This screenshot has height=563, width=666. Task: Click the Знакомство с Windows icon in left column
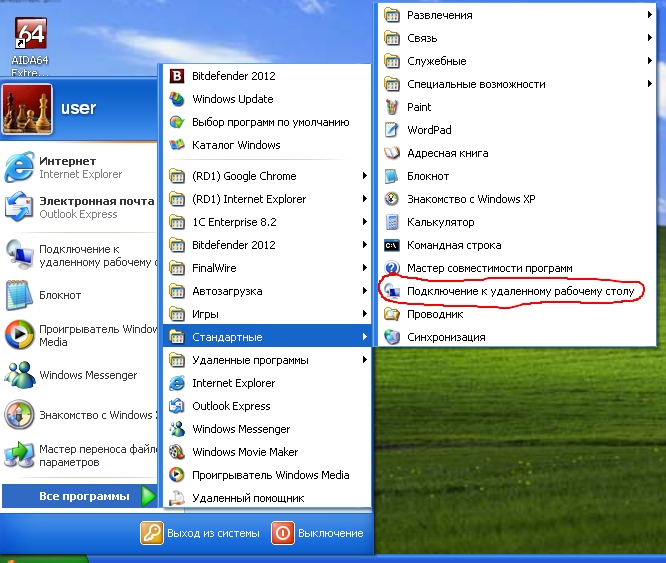[19, 414]
